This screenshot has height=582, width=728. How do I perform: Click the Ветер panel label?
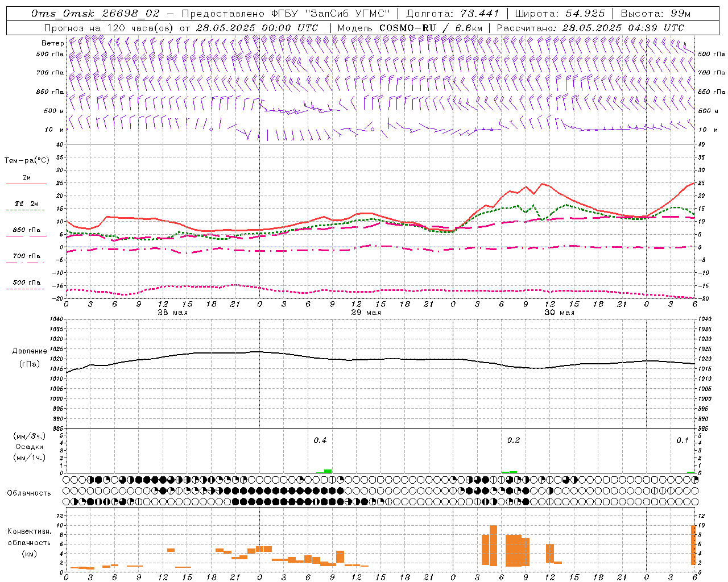52,43
